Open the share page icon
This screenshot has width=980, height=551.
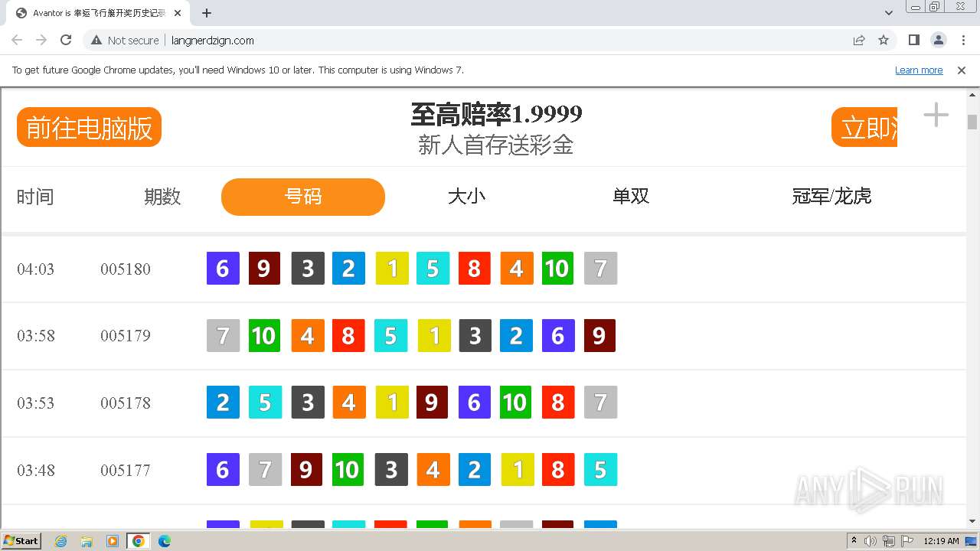tap(859, 40)
